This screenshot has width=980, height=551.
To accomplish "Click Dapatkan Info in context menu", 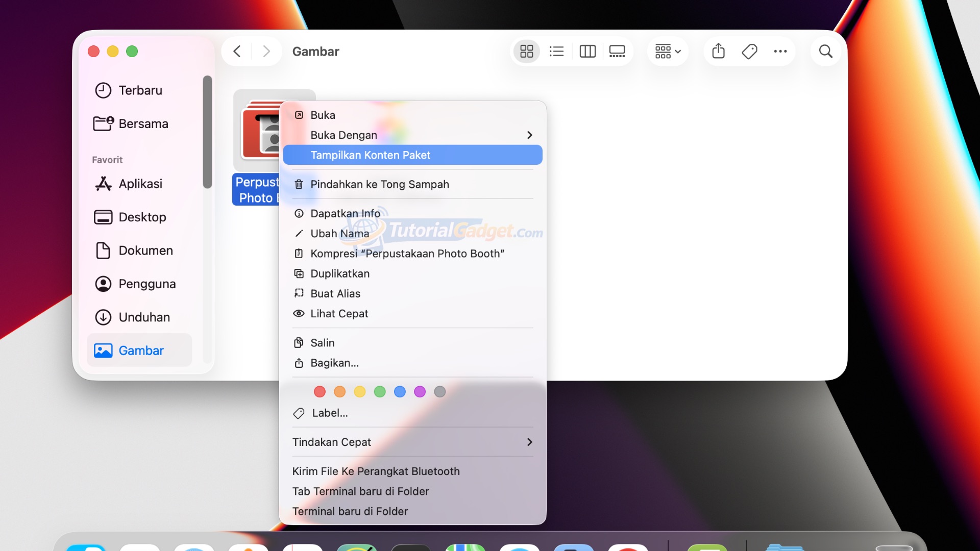I will click(x=345, y=214).
